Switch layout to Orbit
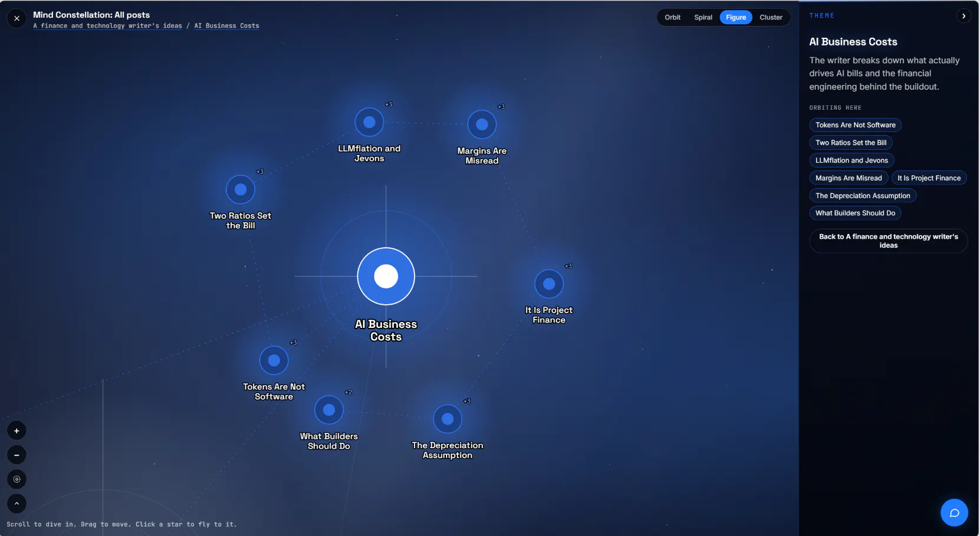The height and width of the screenshot is (536, 980). click(673, 18)
